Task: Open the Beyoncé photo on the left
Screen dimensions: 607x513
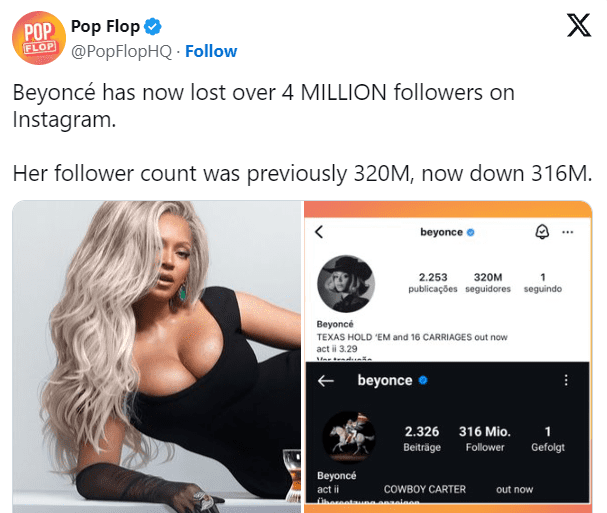Action: tap(157, 357)
